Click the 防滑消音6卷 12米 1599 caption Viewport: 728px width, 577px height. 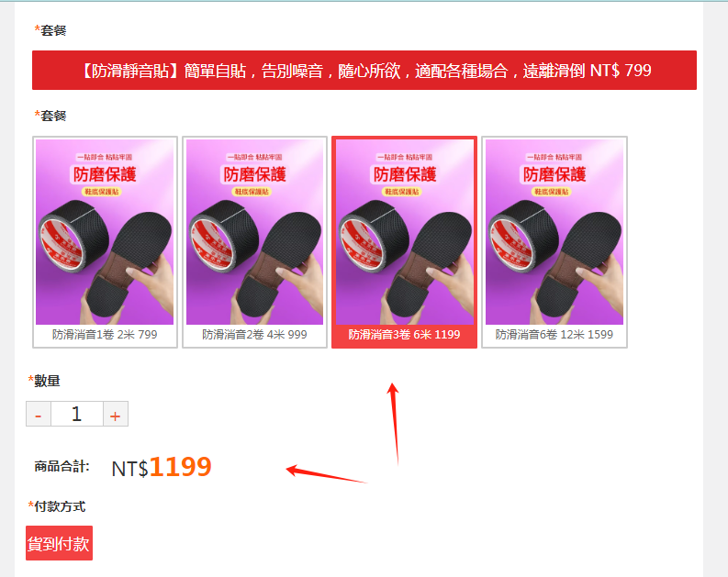click(x=554, y=335)
